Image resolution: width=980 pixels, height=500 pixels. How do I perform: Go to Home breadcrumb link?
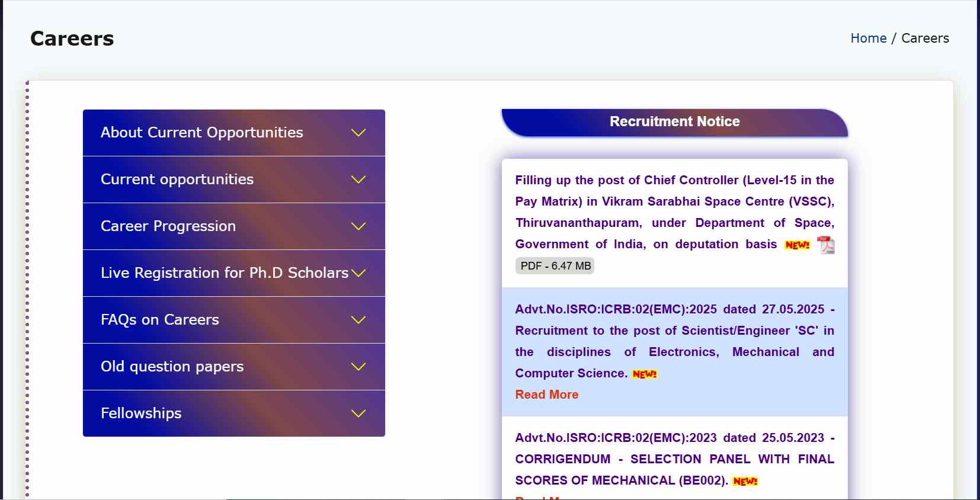pos(868,39)
